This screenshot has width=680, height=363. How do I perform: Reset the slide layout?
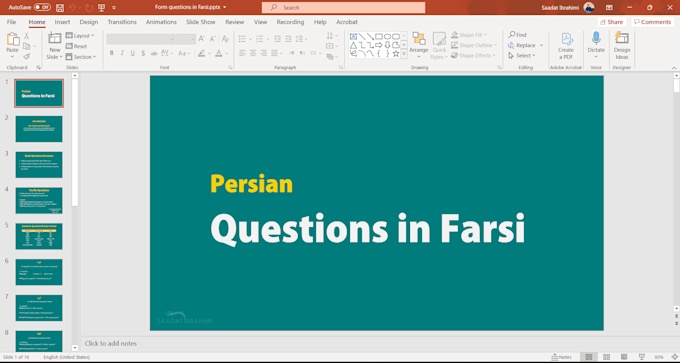(x=76, y=46)
